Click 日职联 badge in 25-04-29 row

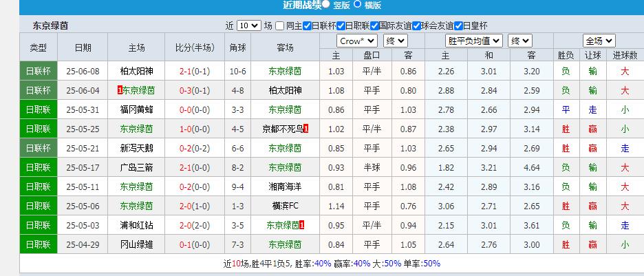pos(38,244)
